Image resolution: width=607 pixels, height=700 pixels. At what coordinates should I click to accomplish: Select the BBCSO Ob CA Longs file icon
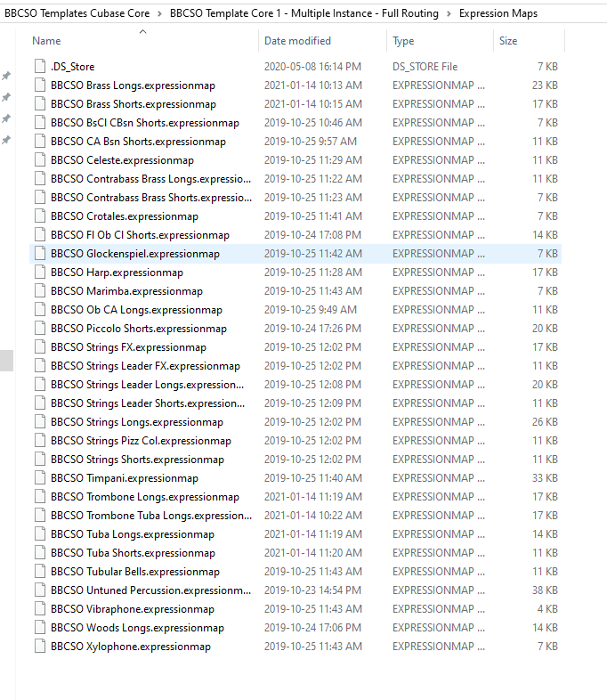40,310
